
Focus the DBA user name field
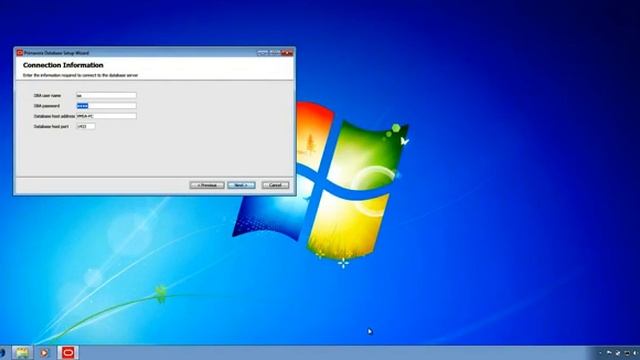coord(107,96)
